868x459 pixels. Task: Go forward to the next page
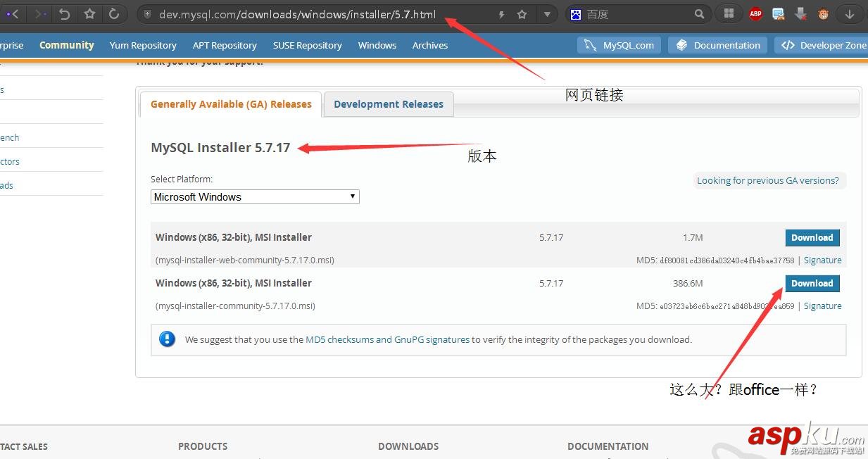coord(40,14)
